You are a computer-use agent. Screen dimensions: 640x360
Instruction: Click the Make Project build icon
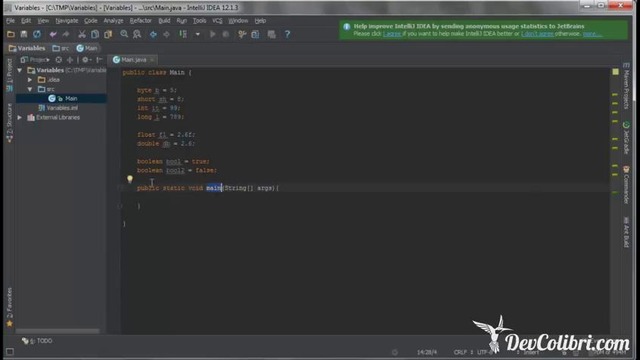point(183,34)
